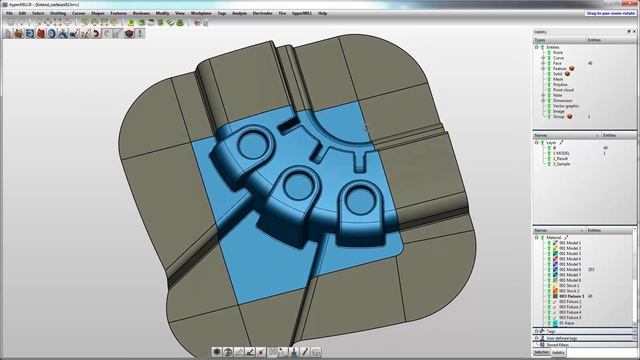Click the exclamation mark info toolbar icon
Viewport: 640px width, 360px height.
(140, 33)
